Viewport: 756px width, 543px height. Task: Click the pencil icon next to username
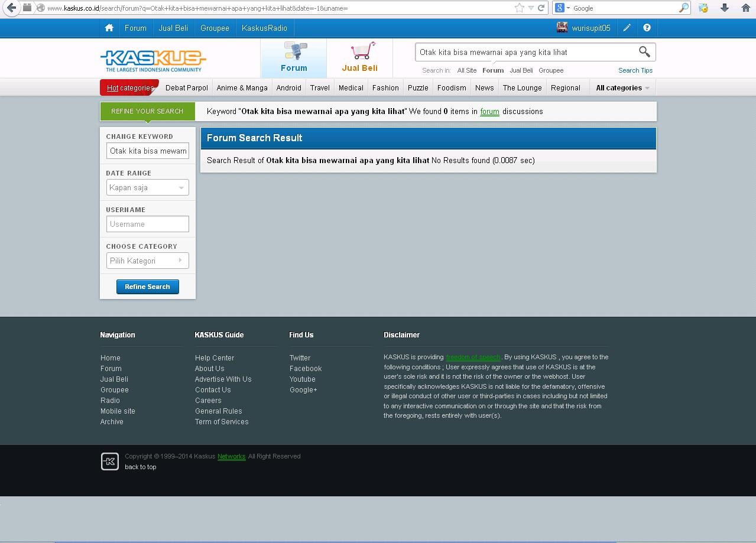coord(627,28)
